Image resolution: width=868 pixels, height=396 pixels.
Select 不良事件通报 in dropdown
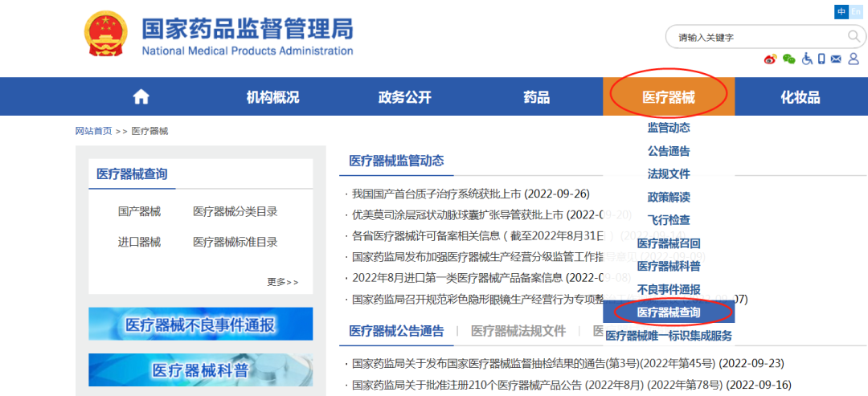[669, 290]
